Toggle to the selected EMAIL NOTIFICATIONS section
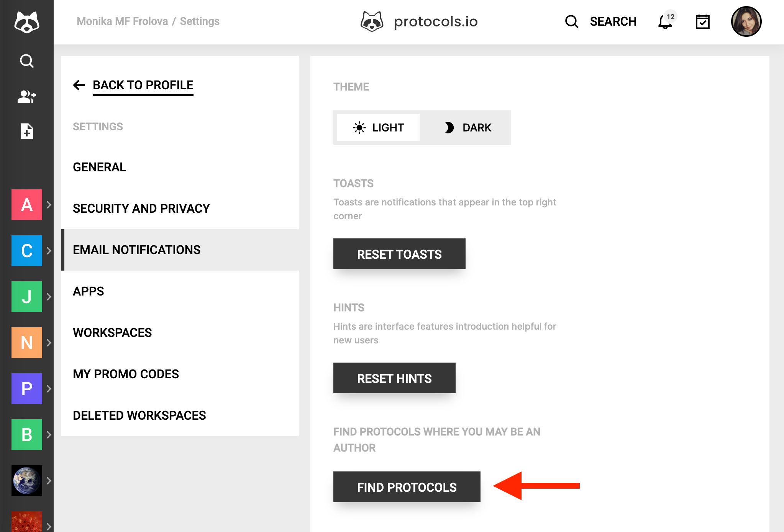The height and width of the screenshot is (532, 784). click(136, 250)
